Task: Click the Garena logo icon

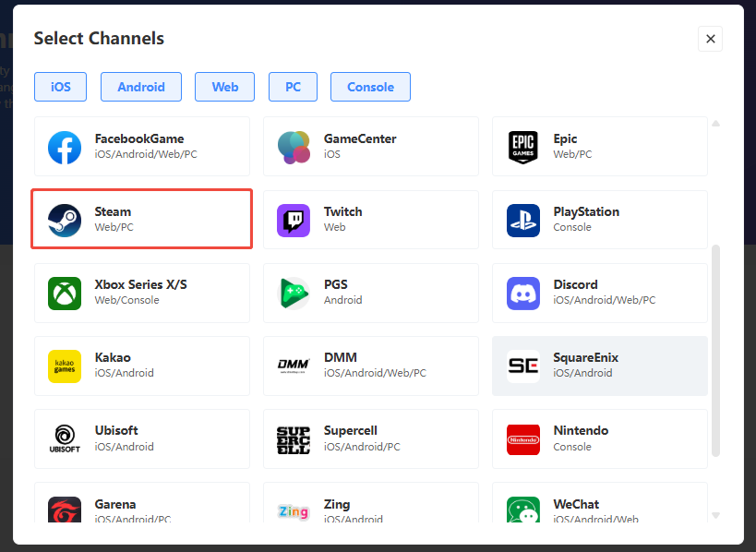Action: [x=65, y=510]
